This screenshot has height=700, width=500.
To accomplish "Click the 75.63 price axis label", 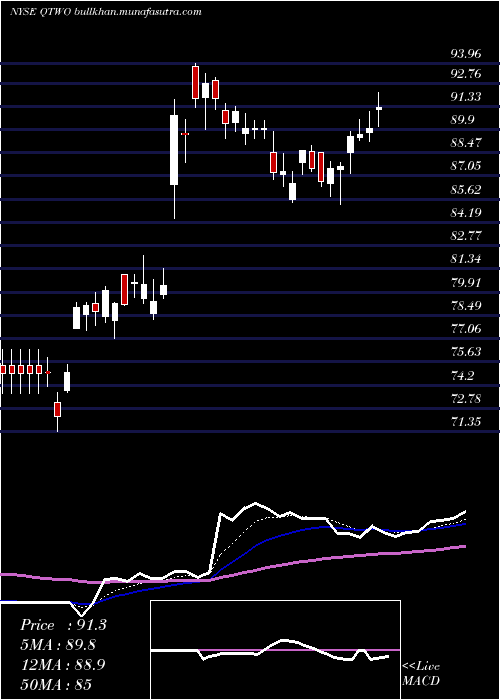I will pos(466,352).
